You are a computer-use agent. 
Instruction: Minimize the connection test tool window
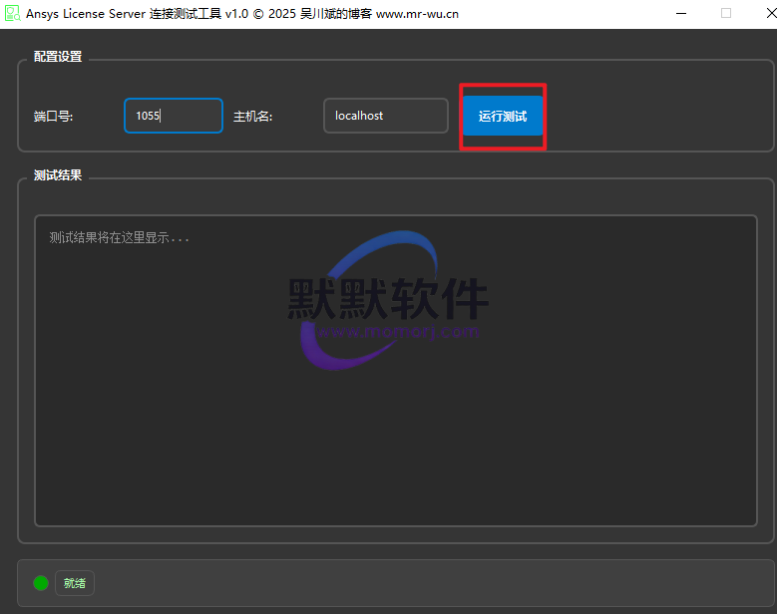681,14
